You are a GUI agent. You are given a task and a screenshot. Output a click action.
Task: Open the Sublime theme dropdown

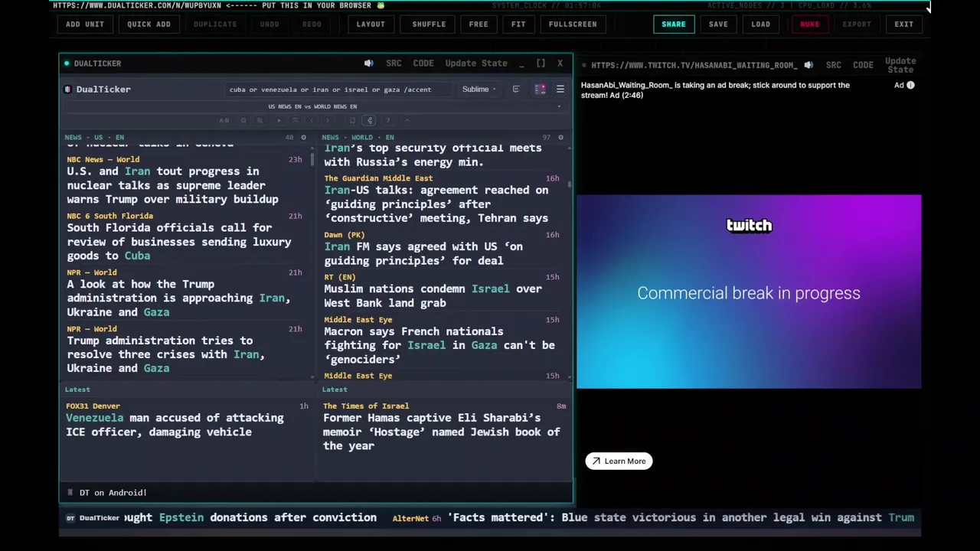(x=479, y=90)
